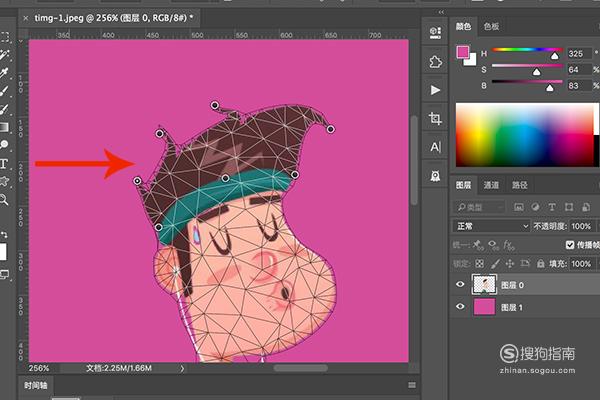Screen dimensions: 600x400
Task: Swap foreground and background colors icon
Action: pyautogui.click(x=4, y=234)
